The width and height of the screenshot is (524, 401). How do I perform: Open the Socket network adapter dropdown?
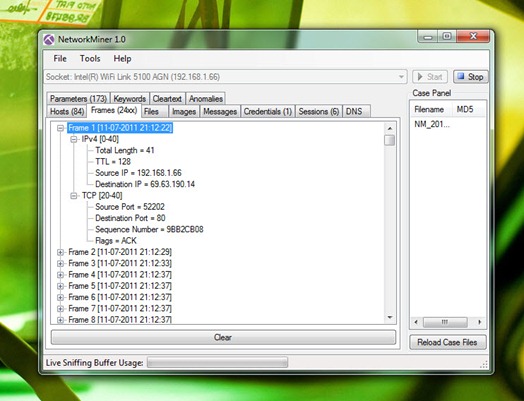[401, 77]
